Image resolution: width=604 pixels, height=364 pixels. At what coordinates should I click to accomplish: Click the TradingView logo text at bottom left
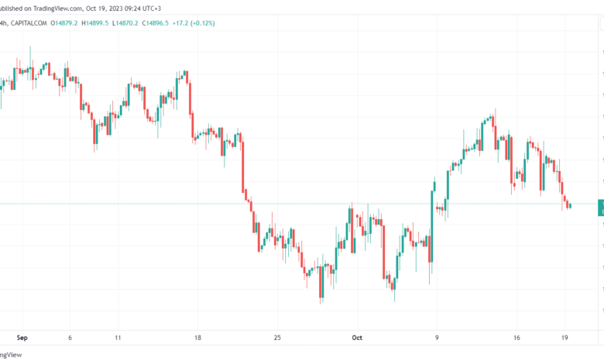pos(11,355)
